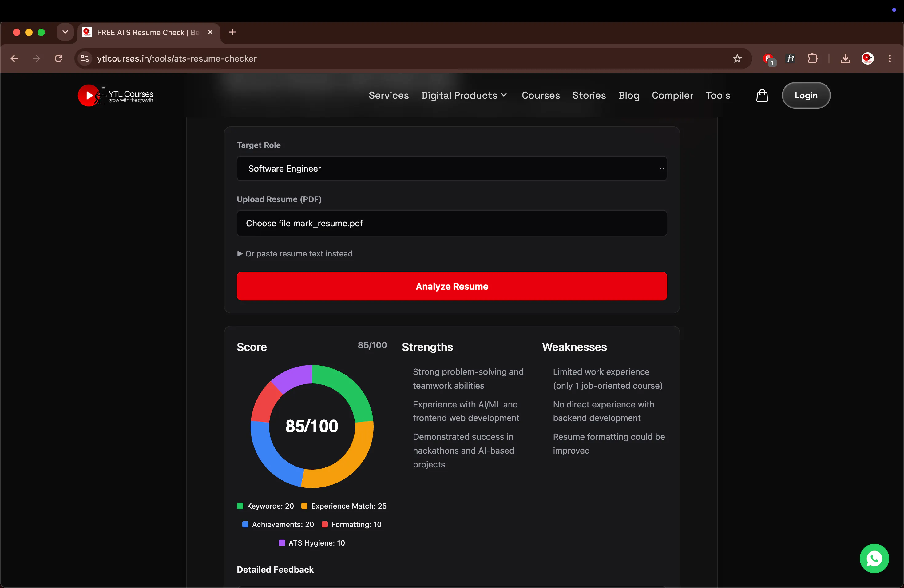Viewport: 904px width, 588px height.
Task: Click 'Demonstrated success in hackathons' strength
Action: [x=463, y=451]
